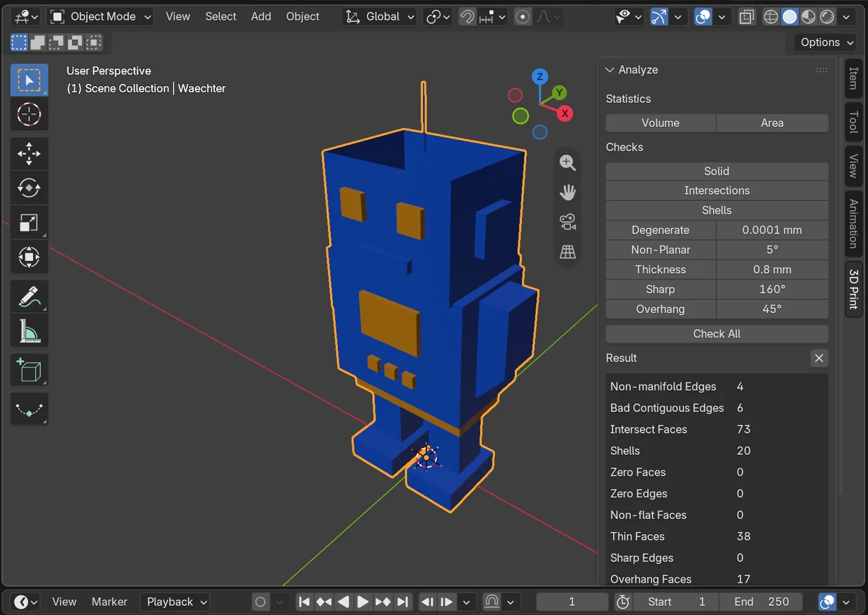This screenshot has width=868, height=615.
Task: Click the red X axis gizmo
Action: (x=564, y=113)
